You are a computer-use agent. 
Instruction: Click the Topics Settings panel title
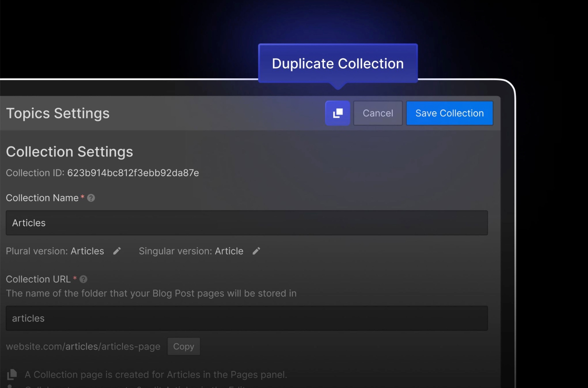58,113
